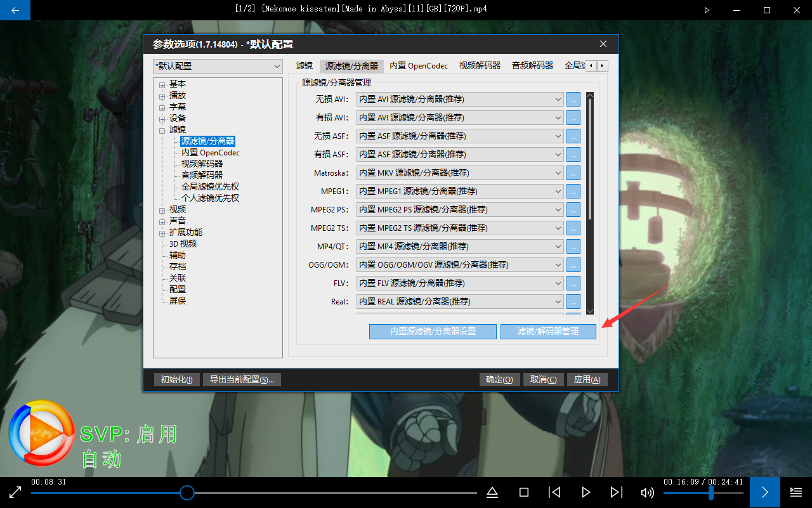
Task: Stop playback with the square icon
Action: coord(524,492)
